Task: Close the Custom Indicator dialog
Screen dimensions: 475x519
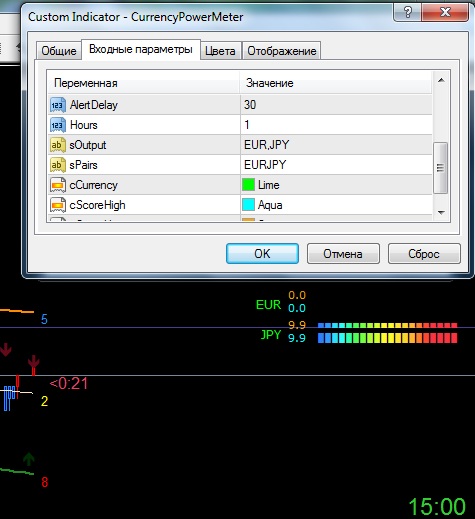Action: (445, 13)
